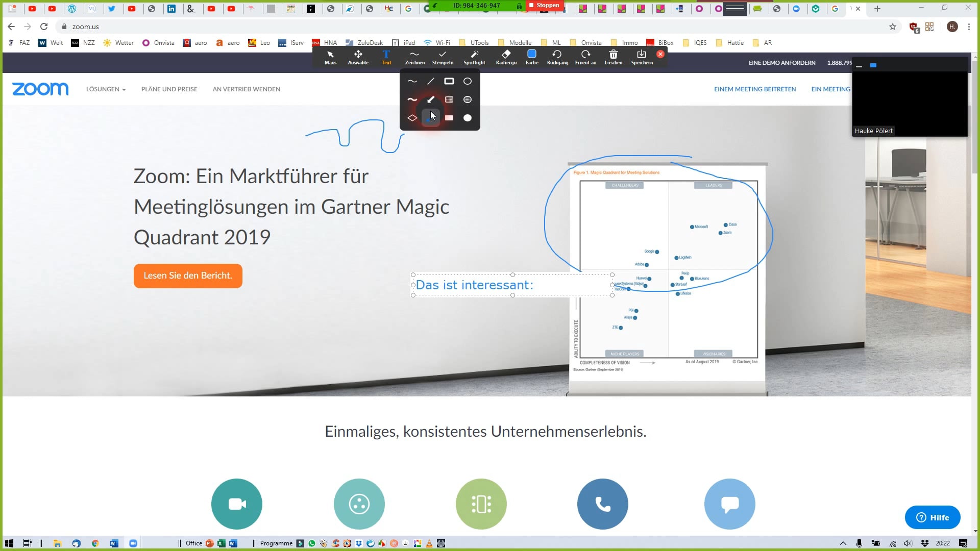Pick the thin freehand squiggle shape
Viewport: 980px width, 551px height.
click(x=412, y=81)
